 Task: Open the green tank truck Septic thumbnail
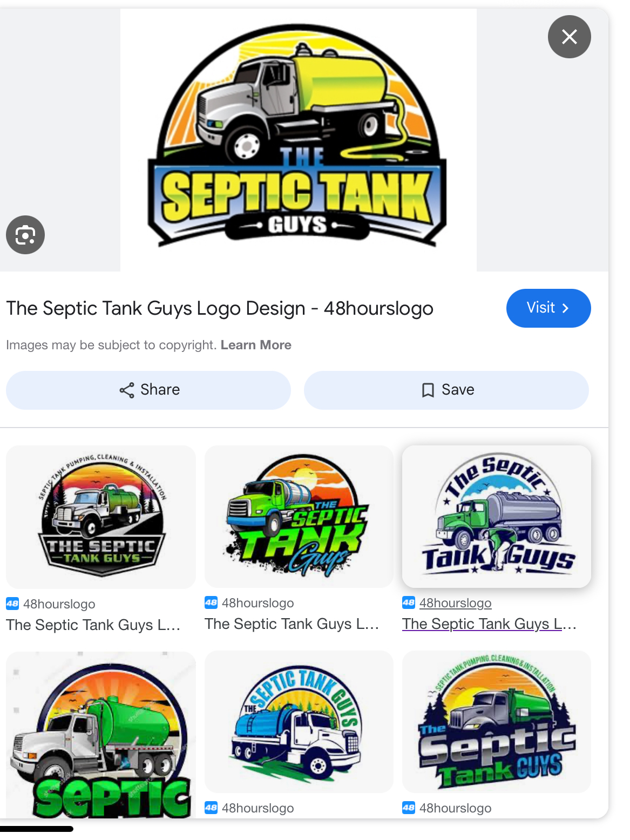tap(101, 735)
